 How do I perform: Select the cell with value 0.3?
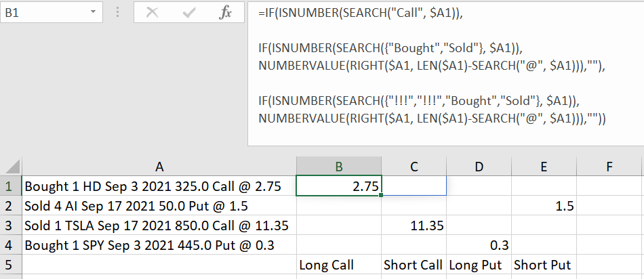(479, 245)
